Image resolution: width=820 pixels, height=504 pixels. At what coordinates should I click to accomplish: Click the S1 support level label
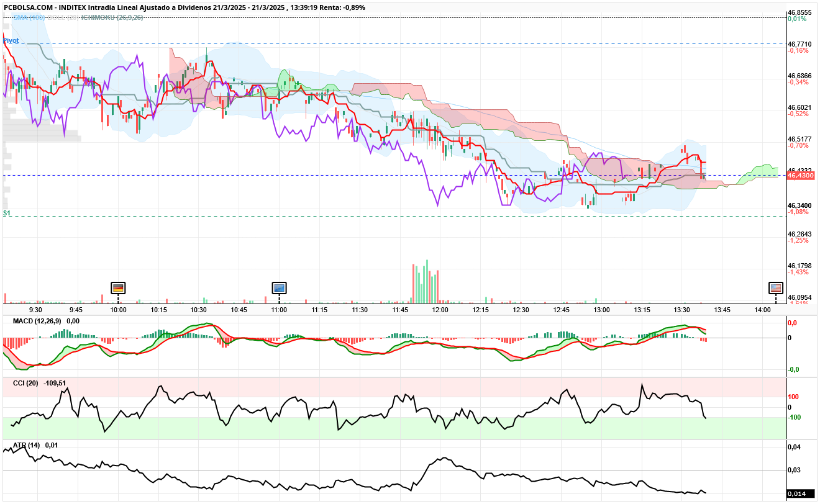pyautogui.click(x=7, y=213)
